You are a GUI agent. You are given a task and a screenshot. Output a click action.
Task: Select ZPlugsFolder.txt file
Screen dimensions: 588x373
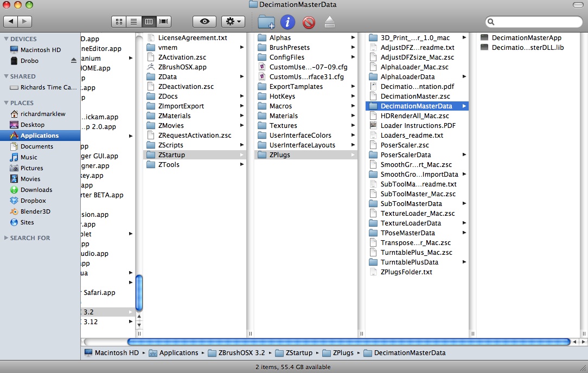417,272
